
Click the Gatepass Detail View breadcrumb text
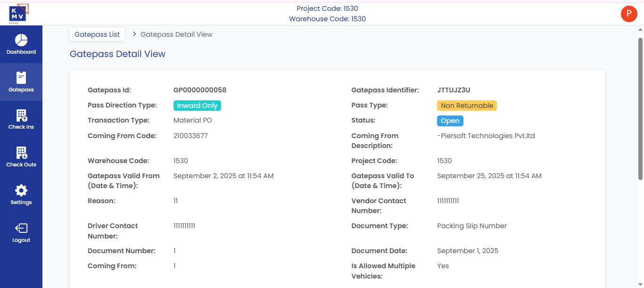pos(176,34)
